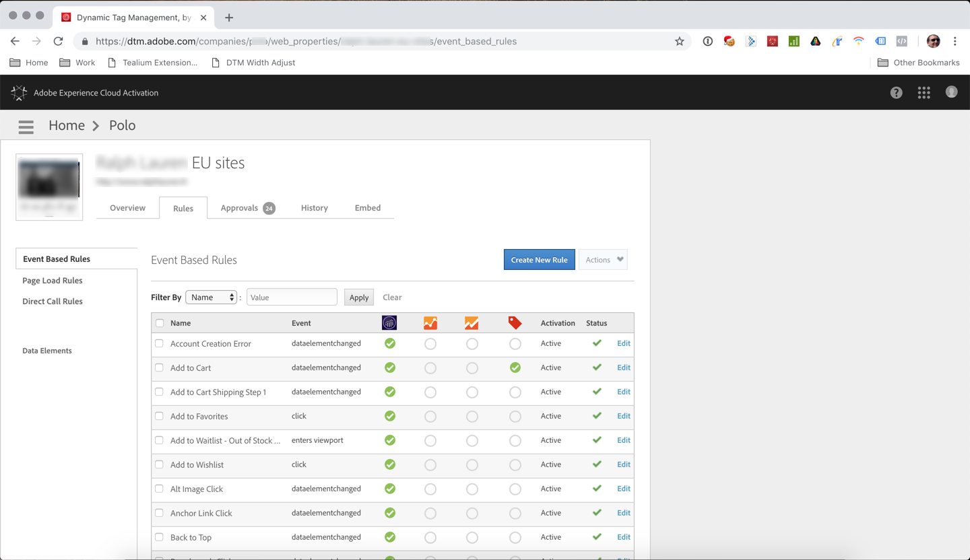Click the green tag check for Add to Cart

[x=515, y=367]
